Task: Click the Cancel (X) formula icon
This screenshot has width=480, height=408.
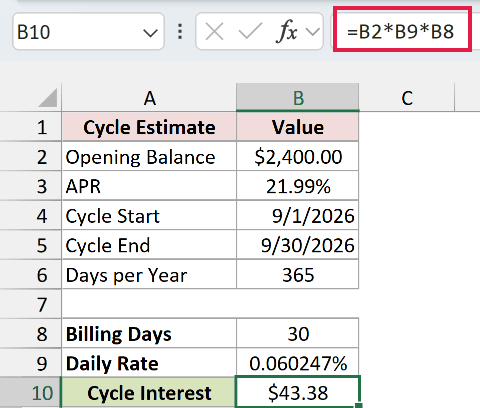Action: (214, 32)
